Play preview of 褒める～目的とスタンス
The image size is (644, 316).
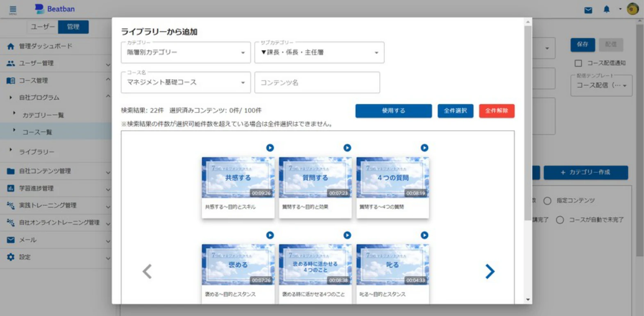pyautogui.click(x=270, y=235)
